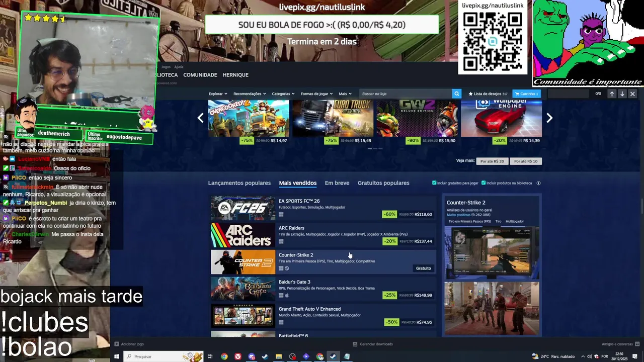Open Task View in taskbar

tap(210, 356)
